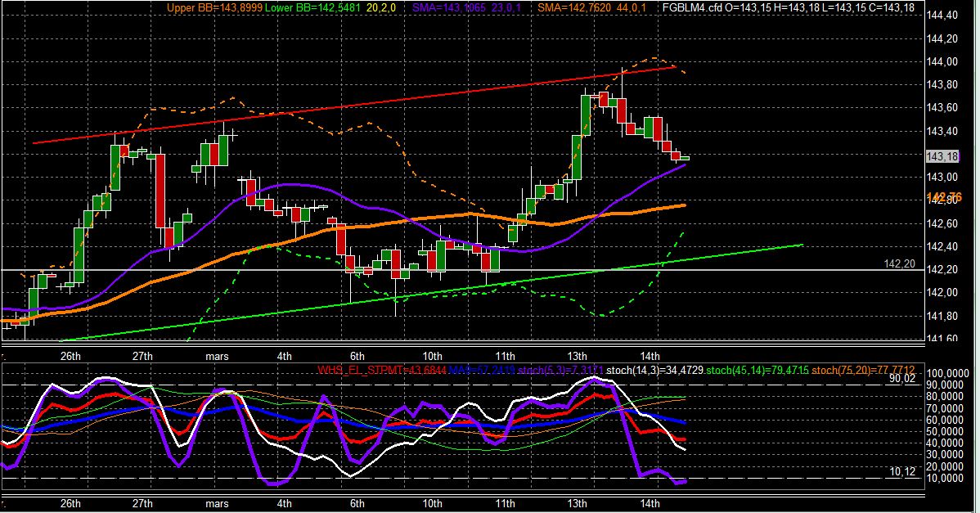This screenshot has width=980, height=513.
Task: Click the 10,12 oversold level label
Action: tap(902, 472)
